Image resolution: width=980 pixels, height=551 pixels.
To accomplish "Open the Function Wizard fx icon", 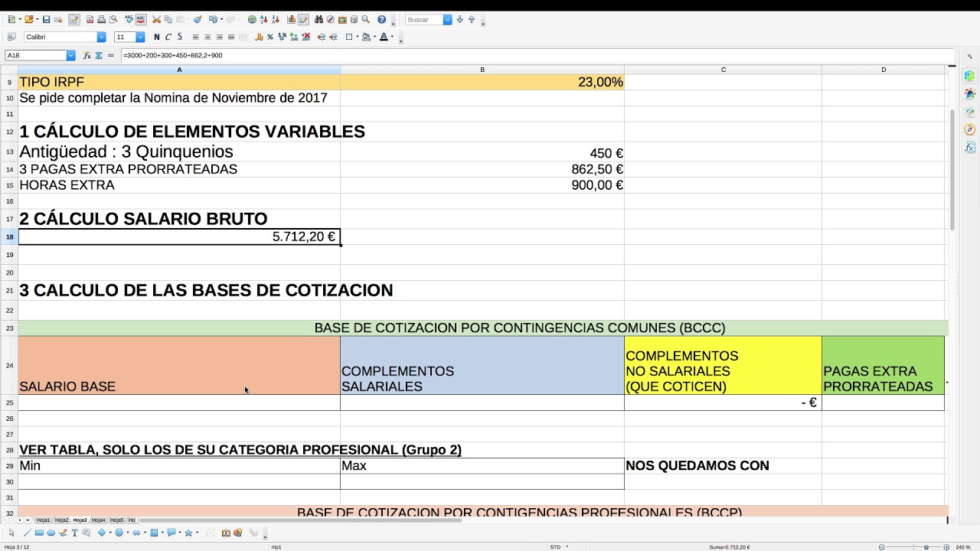I will [87, 55].
